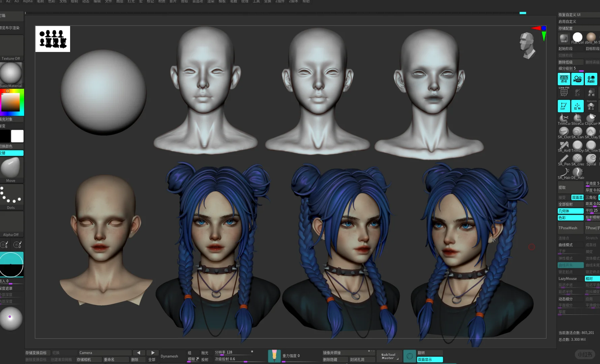
Task: Toggle the Edit mode button
Action: [x=564, y=106]
